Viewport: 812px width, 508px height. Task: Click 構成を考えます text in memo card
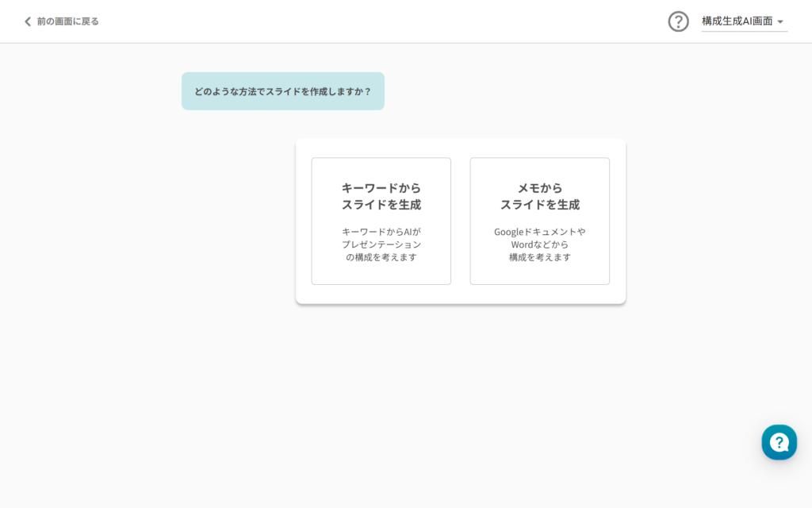(x=539, y=257)
